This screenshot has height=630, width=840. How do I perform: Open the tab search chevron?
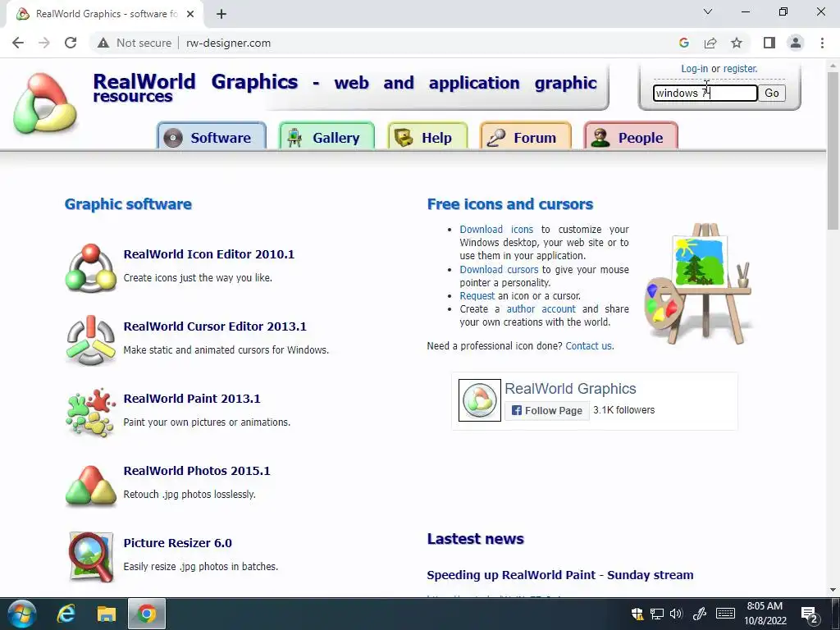point(708,11)
